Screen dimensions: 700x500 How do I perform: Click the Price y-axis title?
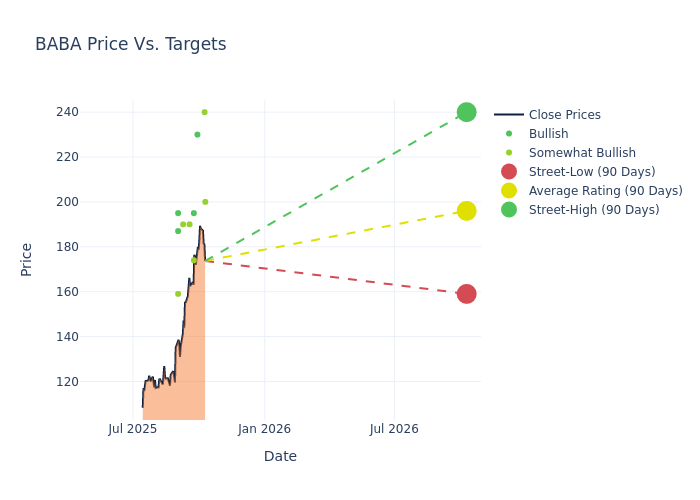(x=27, y=259)
